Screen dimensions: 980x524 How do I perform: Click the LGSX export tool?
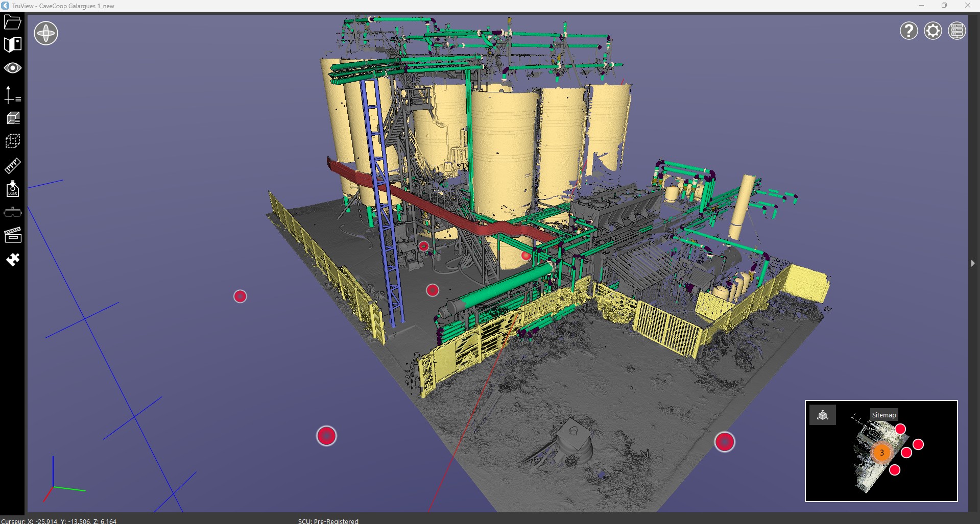(13, 189)
